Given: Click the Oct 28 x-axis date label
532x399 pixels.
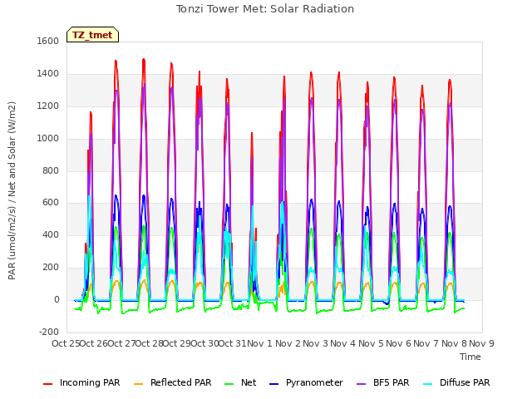Looking at the screenshot, I should [x=150, y=343].
